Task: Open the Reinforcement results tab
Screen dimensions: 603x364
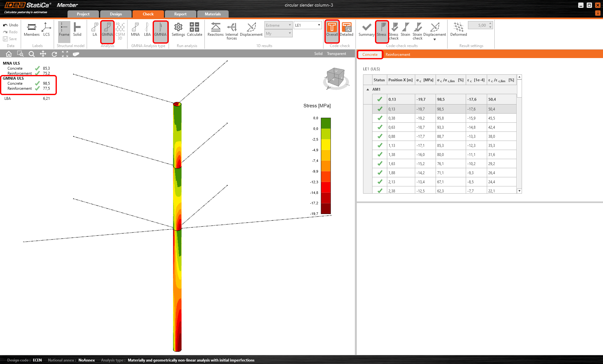Action: coord(398,55)
